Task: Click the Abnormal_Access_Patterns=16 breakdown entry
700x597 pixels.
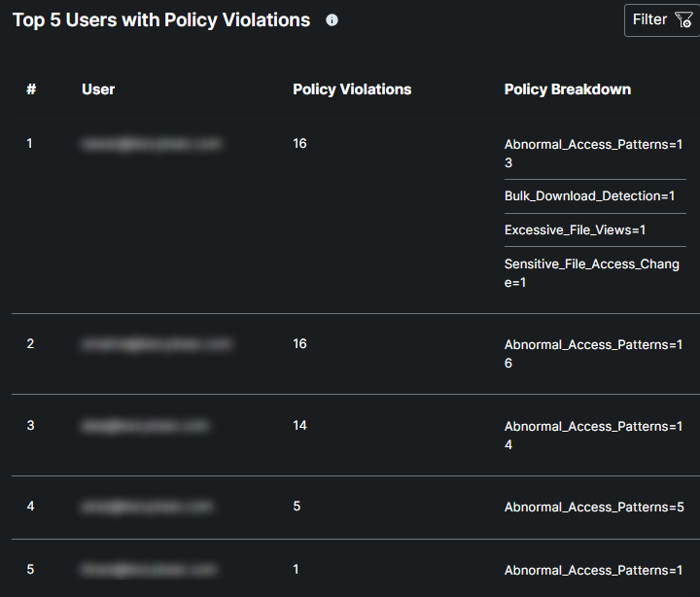Action: 594,354
